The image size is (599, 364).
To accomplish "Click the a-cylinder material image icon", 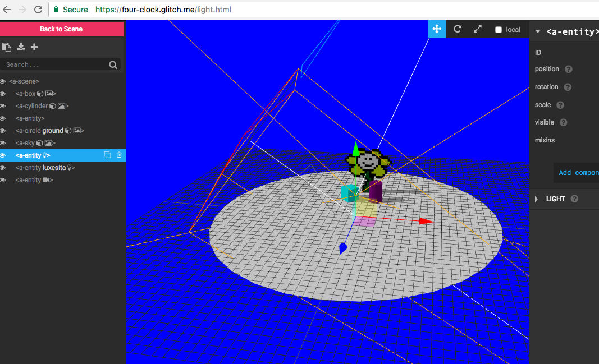I will (x=62, y=105).
